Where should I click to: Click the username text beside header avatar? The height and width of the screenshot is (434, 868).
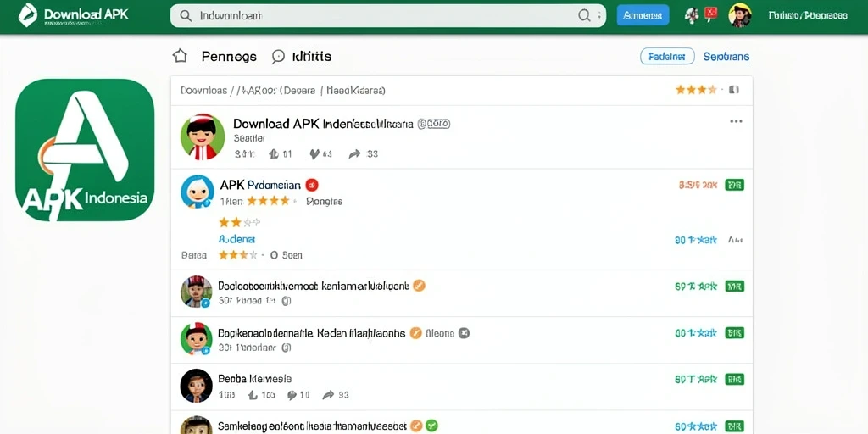[808, 15]
